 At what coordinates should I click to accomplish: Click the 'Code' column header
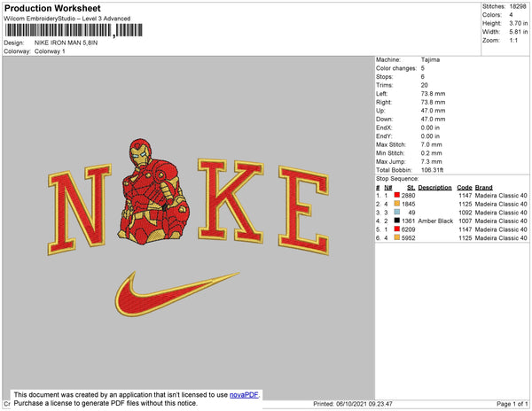pos(465,188)
